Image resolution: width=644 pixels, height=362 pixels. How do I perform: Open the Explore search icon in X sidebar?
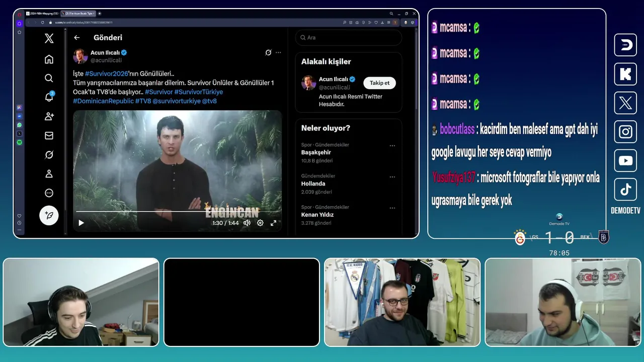(x=49, y=78)
